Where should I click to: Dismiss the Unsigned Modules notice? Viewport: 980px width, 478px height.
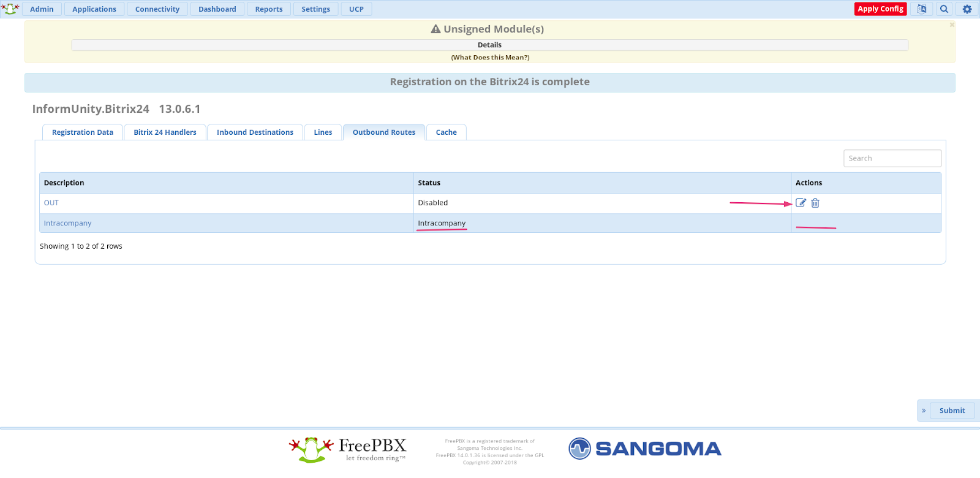pyautogui.click(x=952, y=25)
